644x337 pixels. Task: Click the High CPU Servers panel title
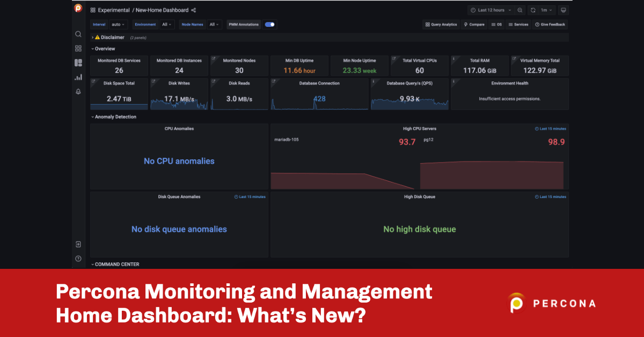pos(420,129)
